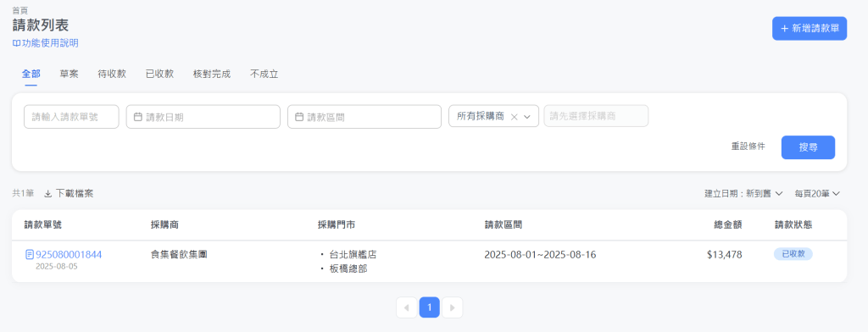Viewport: 868px width, 332px height.
Task: Switch to the 全部 tab
Action: click(x=31, y=75)
